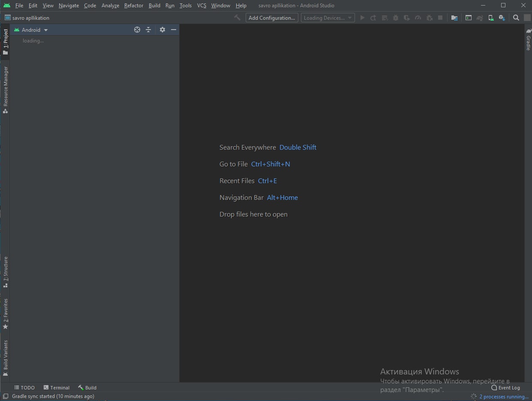
Task: Click the Make Project hammer icon
Action: tap(237, 18)
